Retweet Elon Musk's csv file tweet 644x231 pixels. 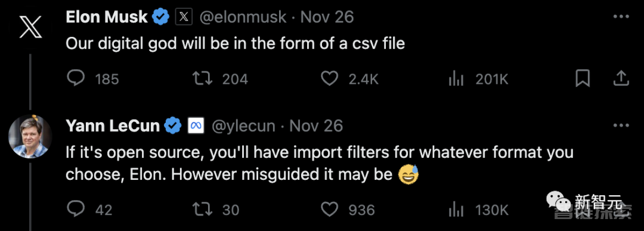pos(203,79)
